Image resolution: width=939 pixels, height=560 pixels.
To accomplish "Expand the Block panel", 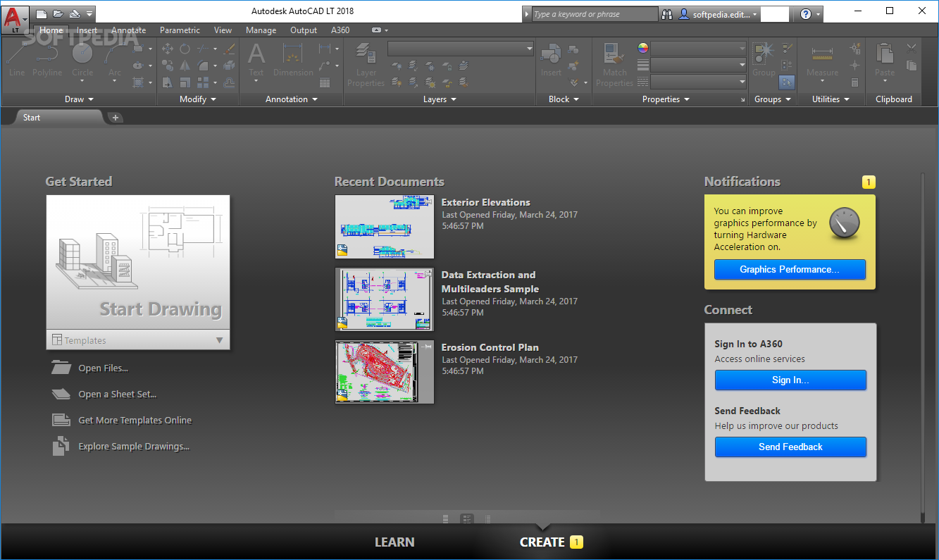I will pos(564,99).
